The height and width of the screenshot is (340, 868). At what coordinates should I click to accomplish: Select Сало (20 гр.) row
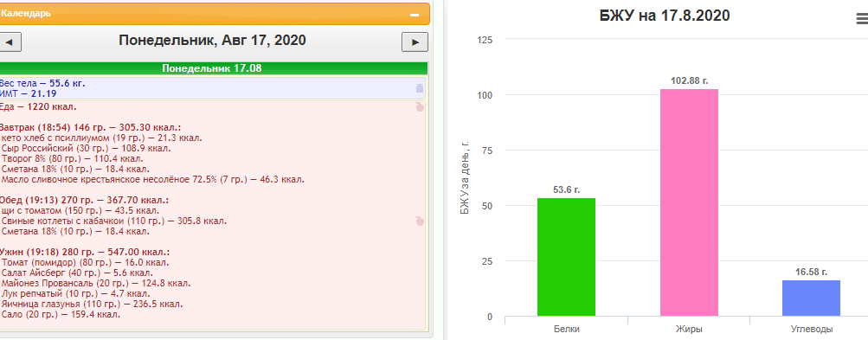click(61, 315)
